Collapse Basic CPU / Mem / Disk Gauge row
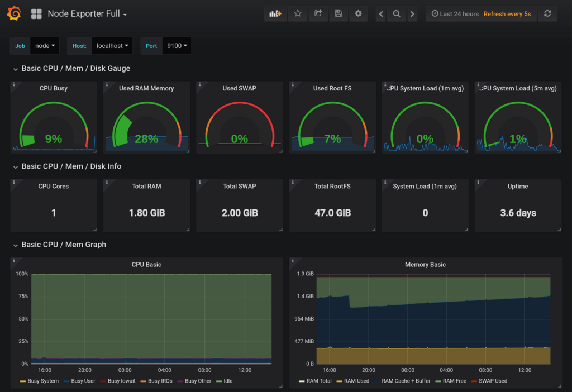 75,69
